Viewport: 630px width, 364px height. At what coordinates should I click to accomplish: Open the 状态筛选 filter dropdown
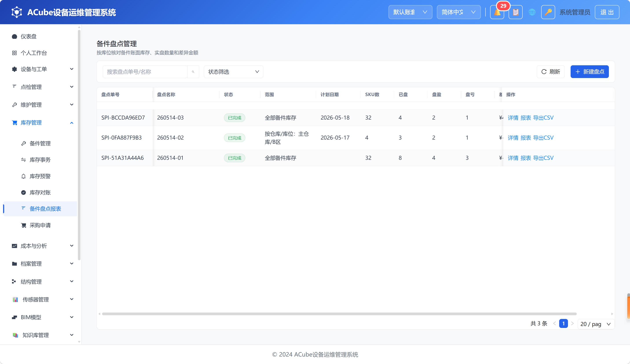233,72
